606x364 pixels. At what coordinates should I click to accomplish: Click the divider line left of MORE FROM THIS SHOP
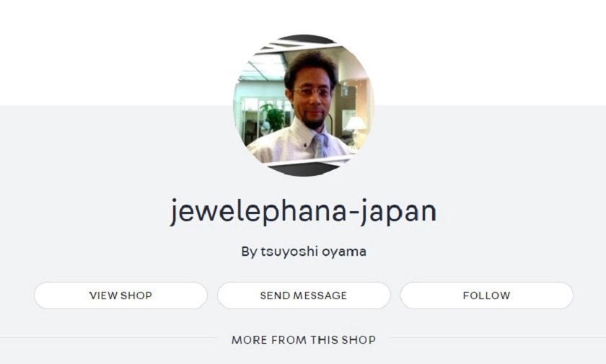[108, 338]
